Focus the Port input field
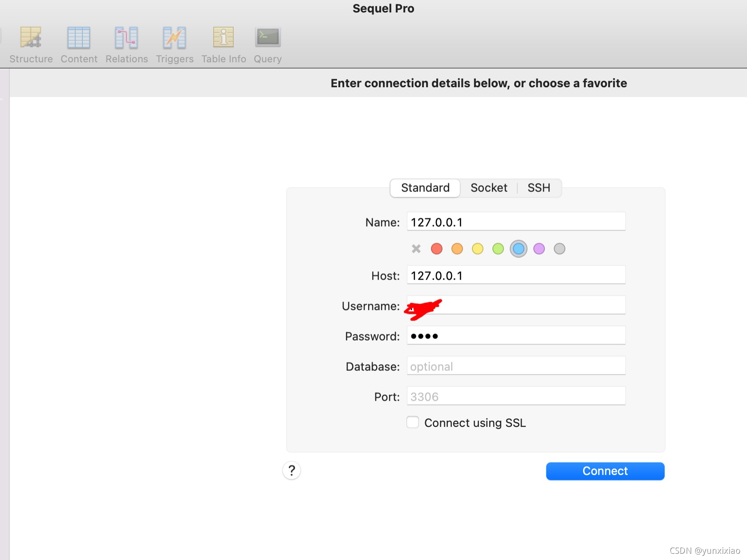 (x=516, y=396)
